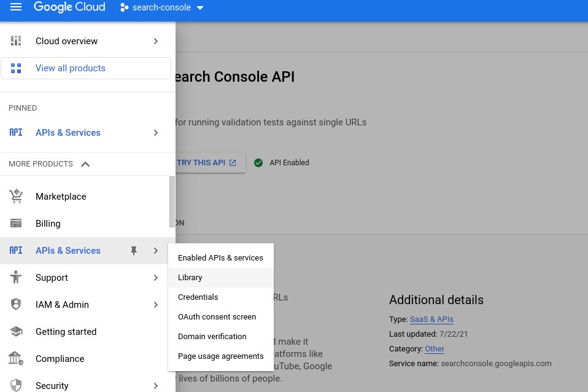Image resolution: width=588 pixels, height=392 pixels.
Task: Click View all products button
Action: coord(86,68)
